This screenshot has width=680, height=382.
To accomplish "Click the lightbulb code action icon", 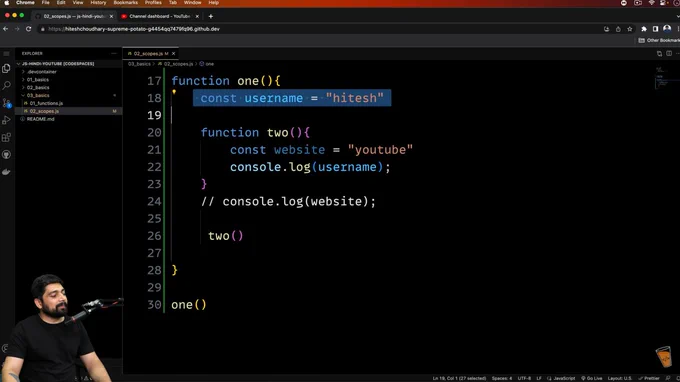I will [174, 92].
